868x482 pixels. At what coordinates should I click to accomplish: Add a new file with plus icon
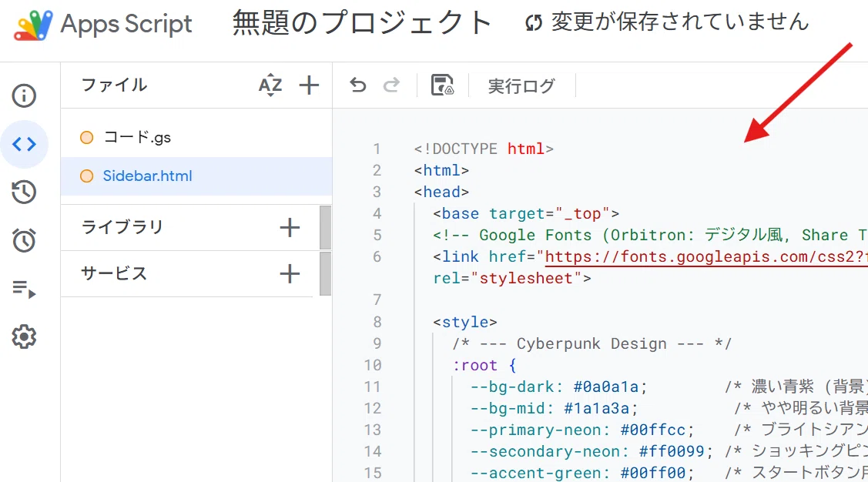pos(309,85)
